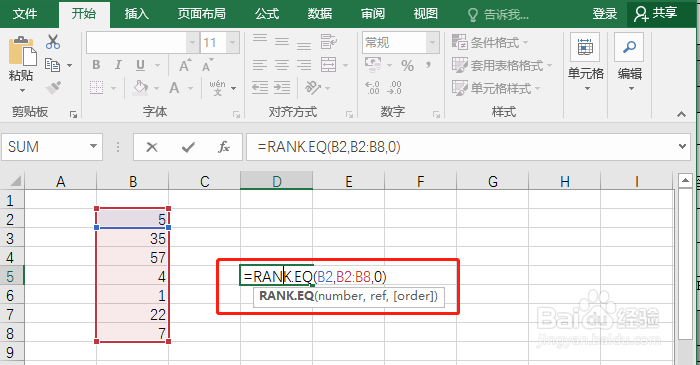
Task: Open the font name dropdown
Action: (x=192, y=43)
